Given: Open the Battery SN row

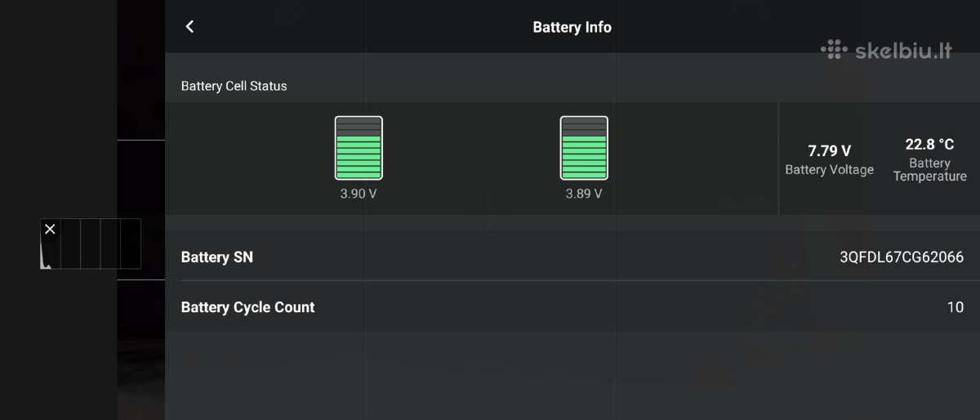Looking at the screenshot, I should tap(572, 257).
